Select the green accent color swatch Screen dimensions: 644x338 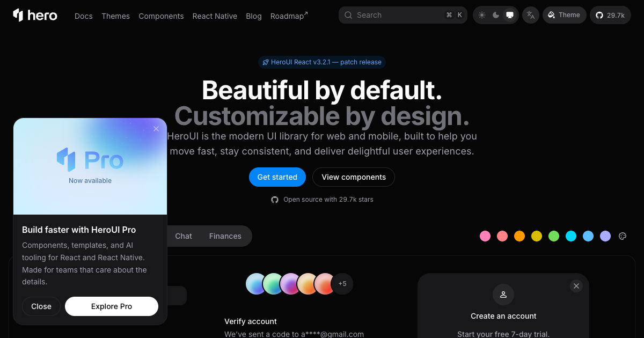(x=554, y=236)
